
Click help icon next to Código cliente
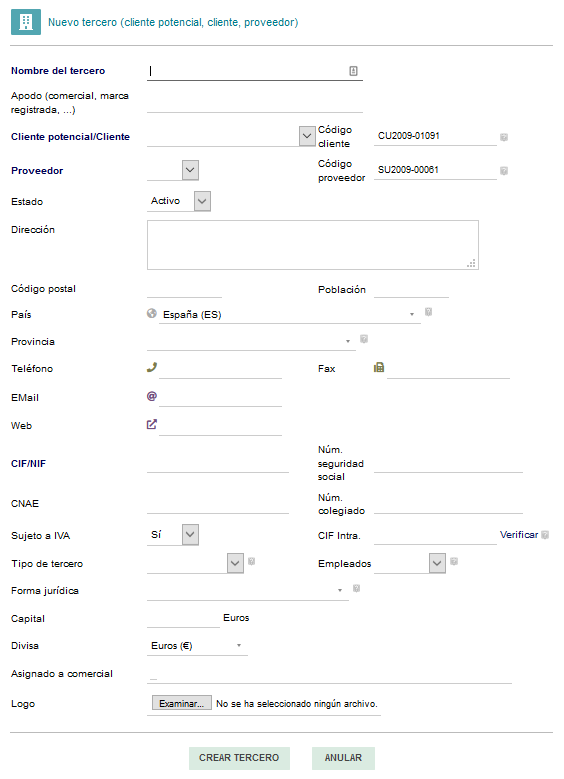click(504, 137)
